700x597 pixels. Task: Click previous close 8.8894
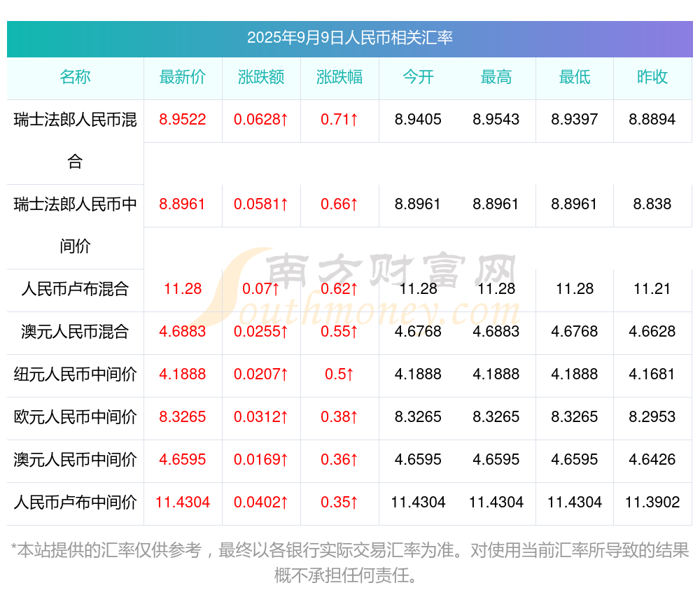[652, 120]
